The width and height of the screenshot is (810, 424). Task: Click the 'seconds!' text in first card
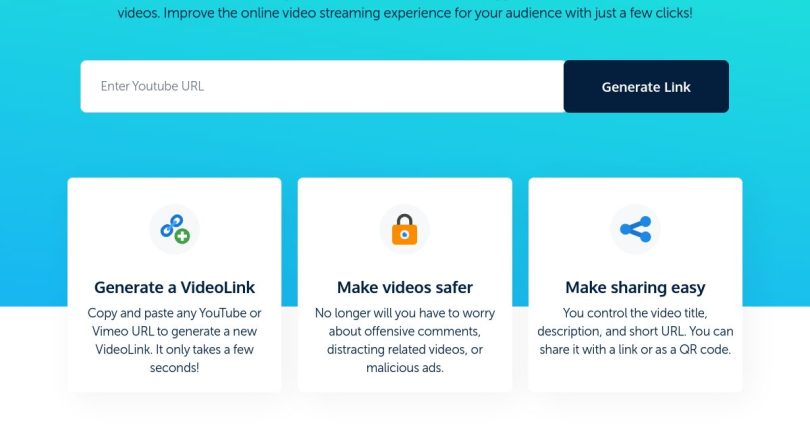click(x=174, y=368)
